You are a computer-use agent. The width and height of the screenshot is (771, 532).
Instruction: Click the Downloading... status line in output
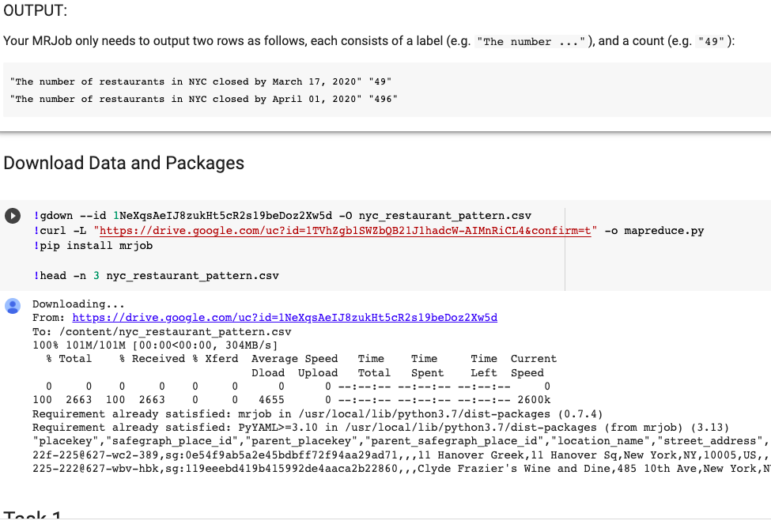coord(71,304)
